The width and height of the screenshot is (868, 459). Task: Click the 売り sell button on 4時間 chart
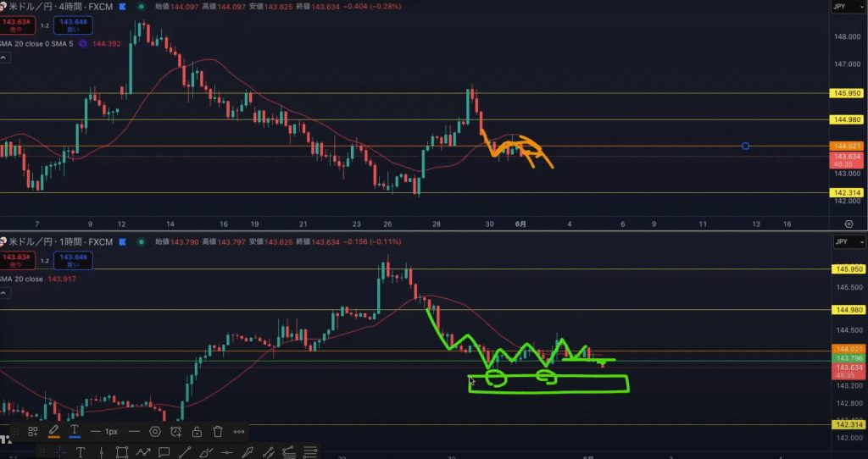17,25
